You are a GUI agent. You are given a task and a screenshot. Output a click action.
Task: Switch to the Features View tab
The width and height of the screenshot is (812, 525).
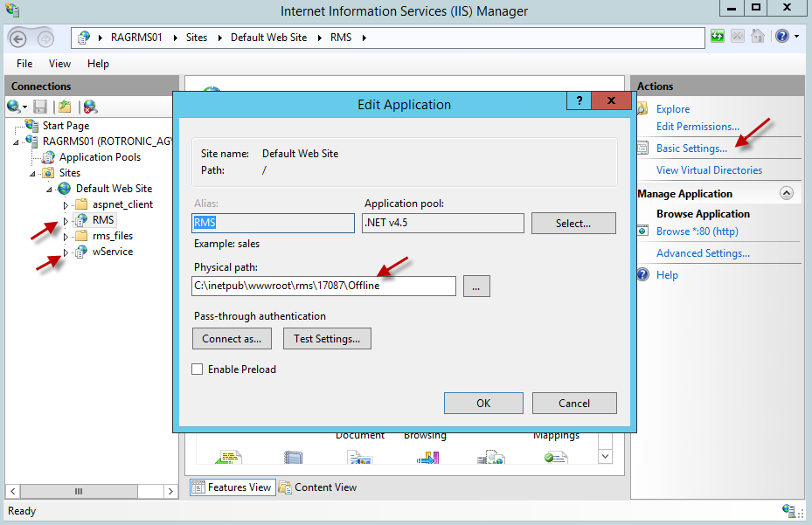pyautogui.click(x=232, y=487)
